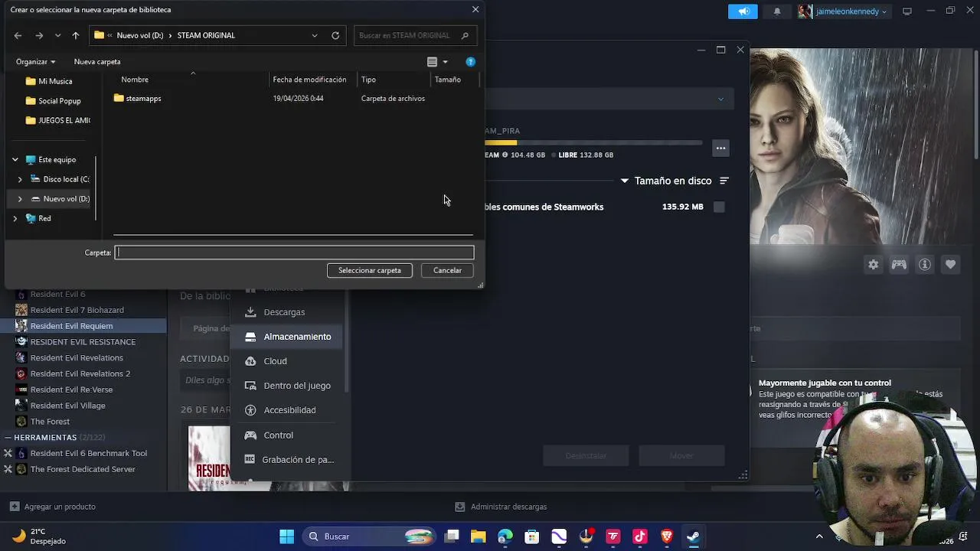Switch Steam to Big Picture mode
This screenshot has width=980, height=551.
point(907,11)
